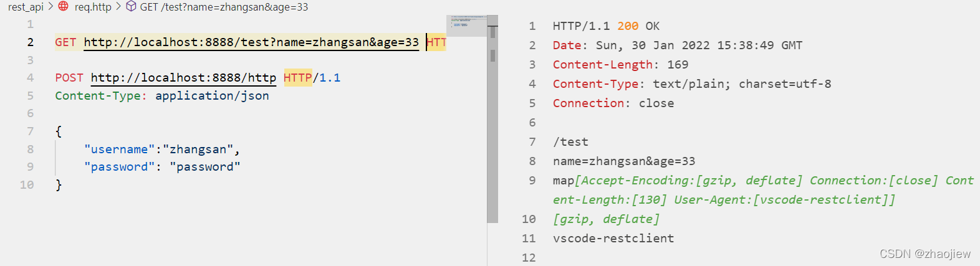Open localhost:8888/http POST request URL
The height and width of the screenshot is (266, 980).
click(x=183, y=78)
